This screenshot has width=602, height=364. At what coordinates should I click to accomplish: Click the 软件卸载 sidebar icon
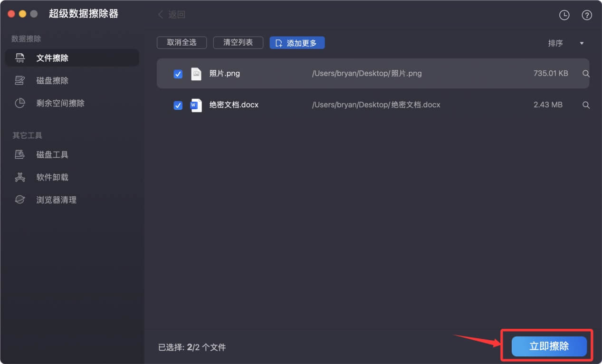click(x=19, y=177)
